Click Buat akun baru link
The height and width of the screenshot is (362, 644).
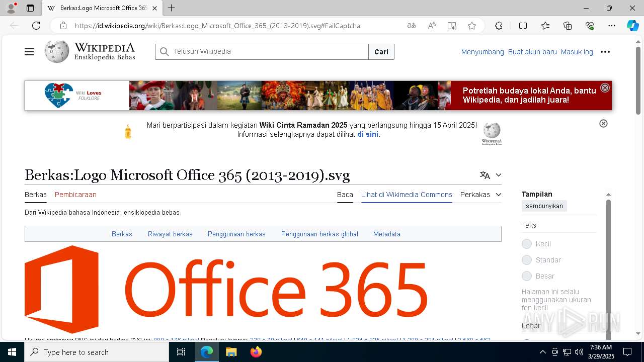pos(532,52)
